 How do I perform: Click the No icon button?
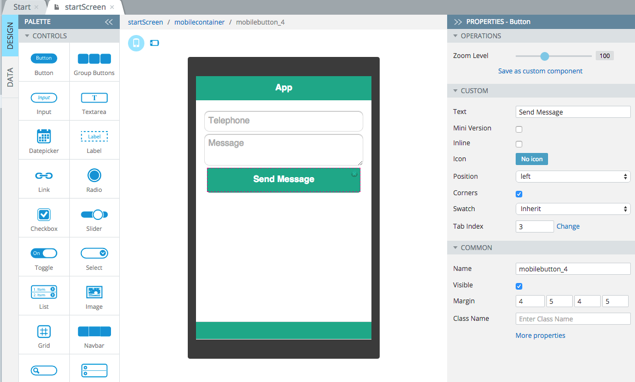[532, 159]
